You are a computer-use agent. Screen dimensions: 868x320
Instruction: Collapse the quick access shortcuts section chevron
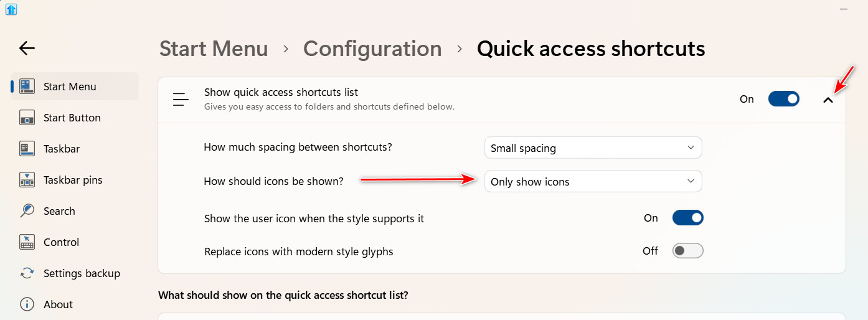pyautogui.click(x=828, y=100)
